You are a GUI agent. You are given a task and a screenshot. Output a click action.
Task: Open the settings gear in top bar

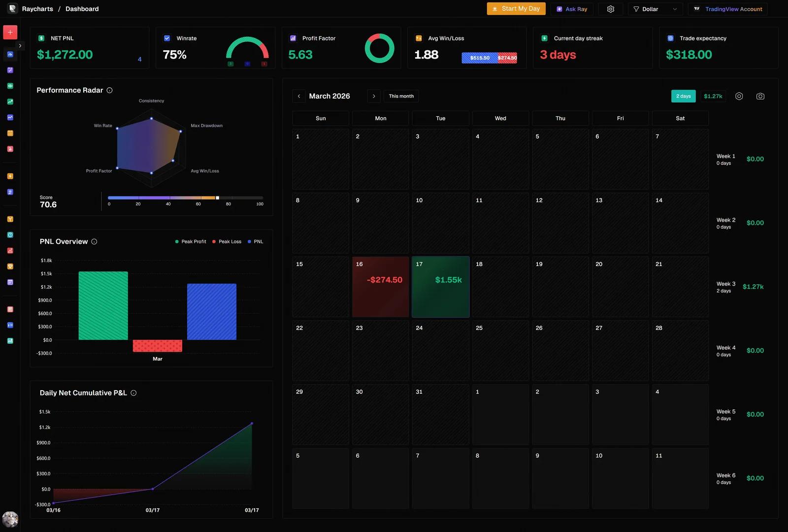tap(611, 9)
